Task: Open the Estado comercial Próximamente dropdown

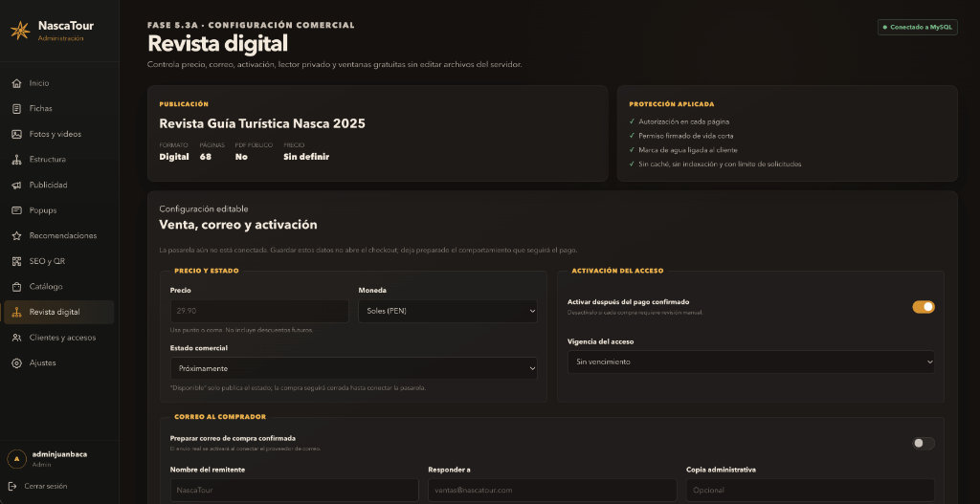Action: click(x=354, y=368)
